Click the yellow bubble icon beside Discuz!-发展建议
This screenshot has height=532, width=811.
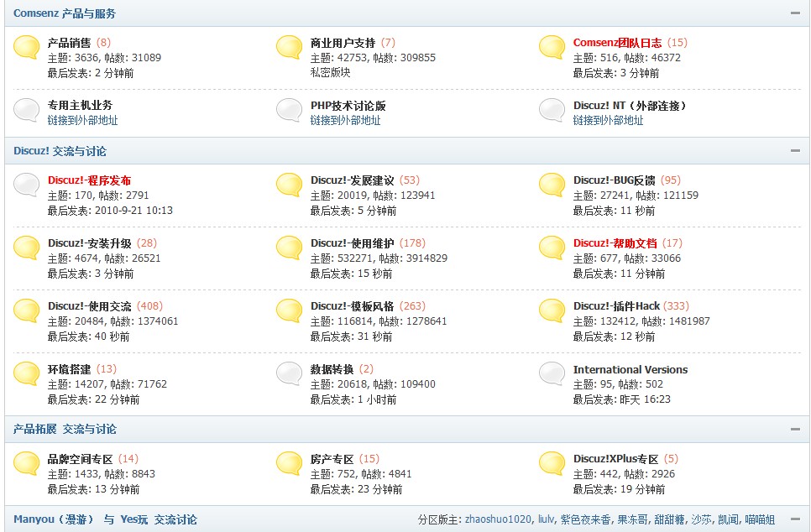[289, 185]
